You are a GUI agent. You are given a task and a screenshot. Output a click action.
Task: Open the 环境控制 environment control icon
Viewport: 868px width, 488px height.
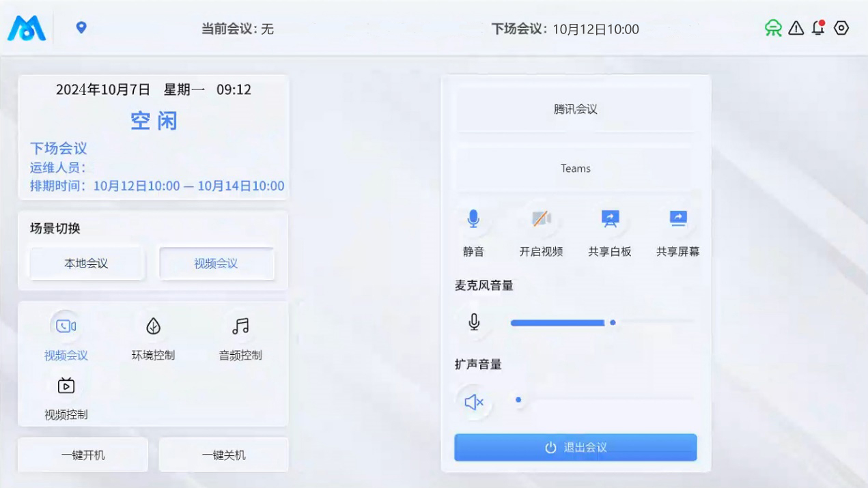pos(153,327)
